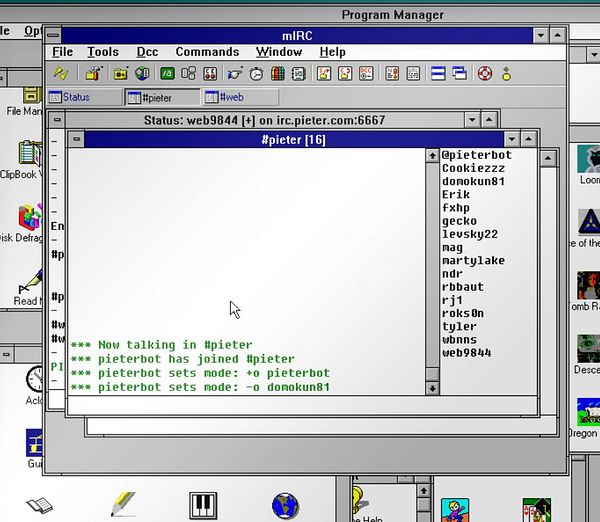The width and height of the screenshot is (600, 522).
Task: Open the Timer stopwatch icon
Action: pyautogui.click(x=256, y=73)
